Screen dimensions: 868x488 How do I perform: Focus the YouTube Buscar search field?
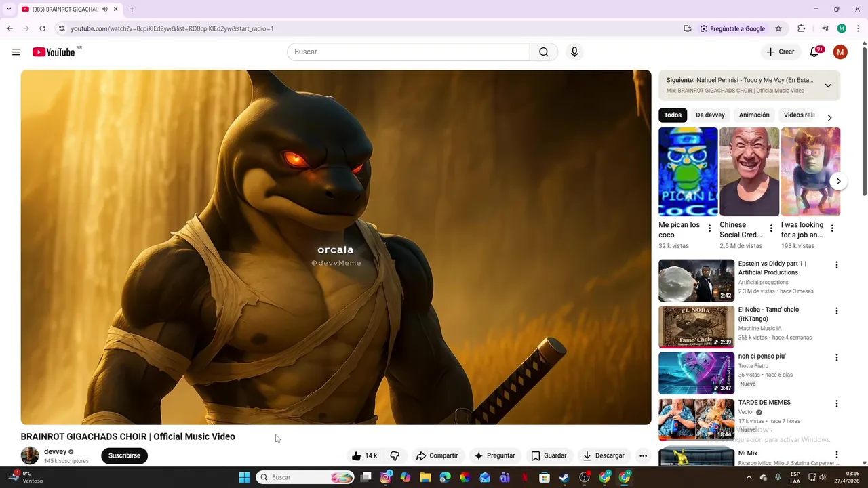point(408,52)
